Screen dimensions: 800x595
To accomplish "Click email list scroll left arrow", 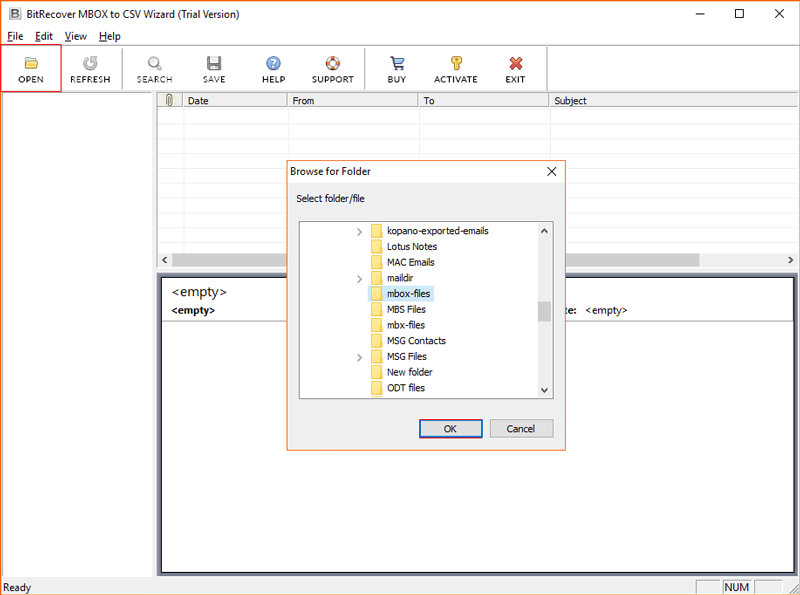I will coord(164,260).
